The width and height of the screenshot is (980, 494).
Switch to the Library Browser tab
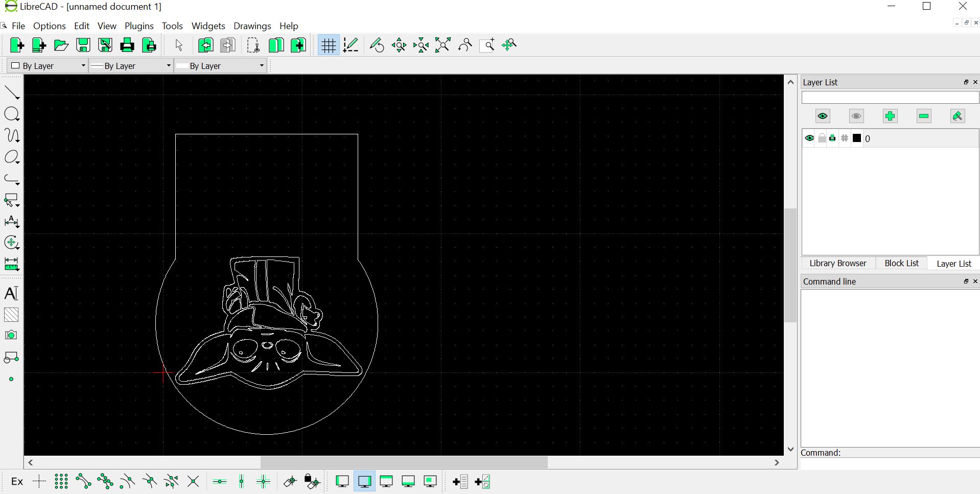(838, 263)
